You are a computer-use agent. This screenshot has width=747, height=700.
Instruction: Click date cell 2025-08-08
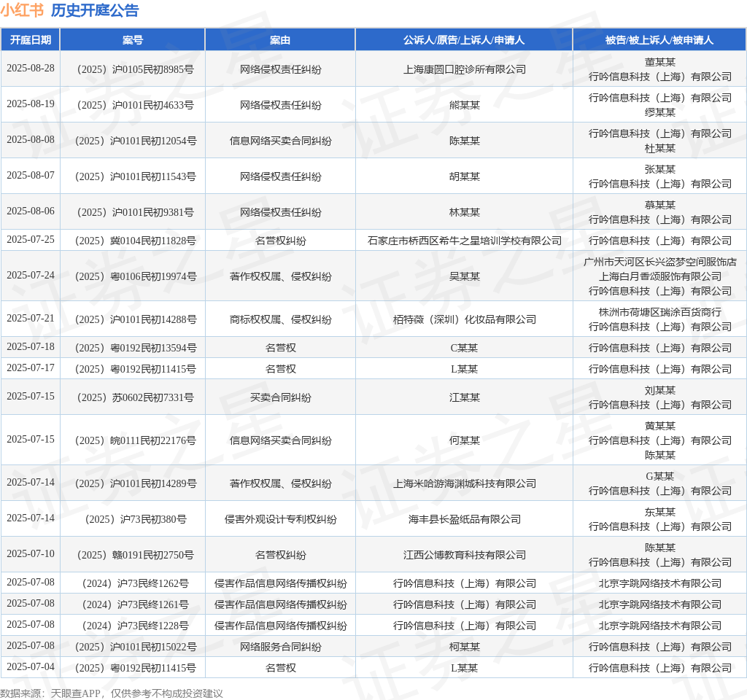pos(31,139)
